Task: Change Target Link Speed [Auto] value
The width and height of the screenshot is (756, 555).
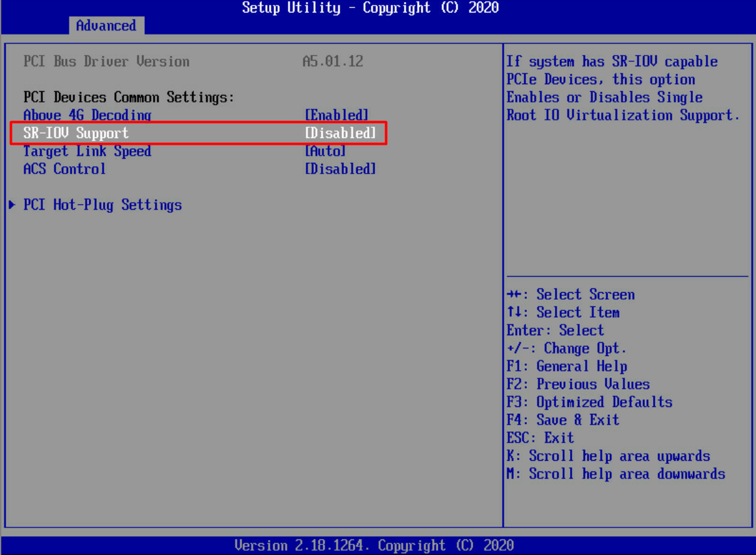Action: (x=325, y=151)
